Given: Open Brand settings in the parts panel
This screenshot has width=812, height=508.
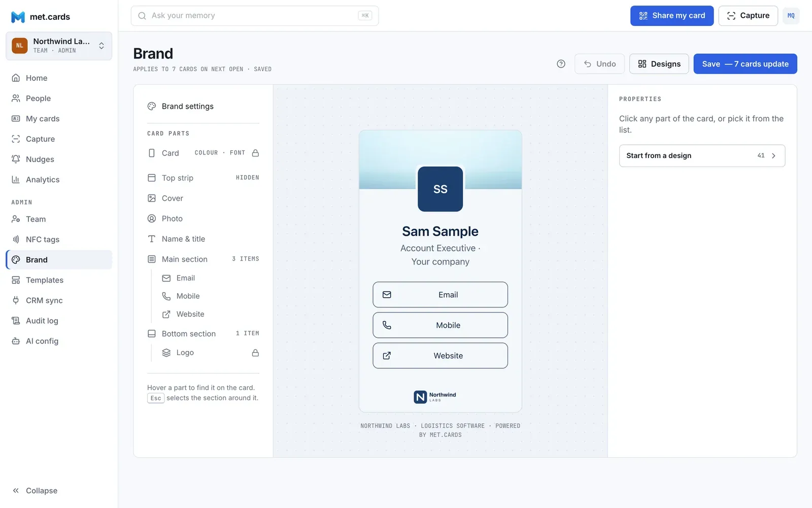Looking at the screenshot, I should [203, 106].
